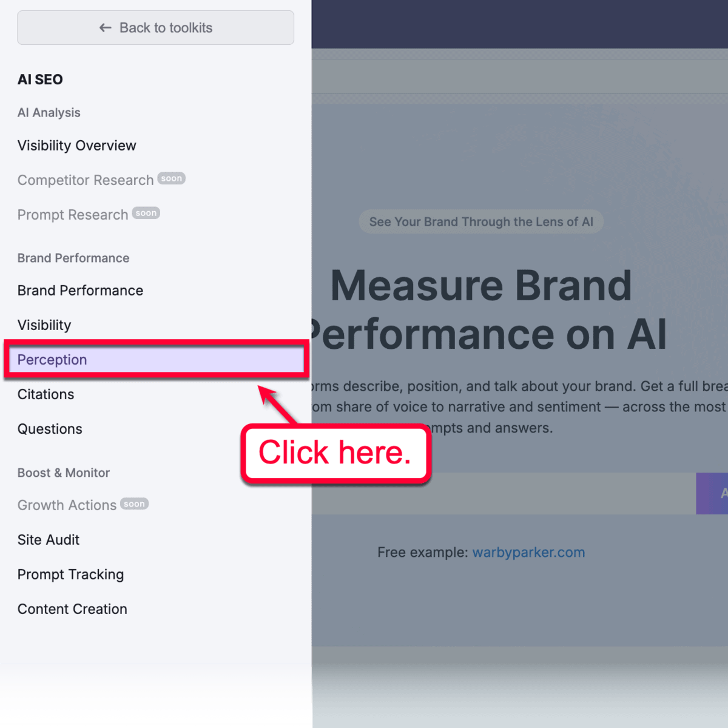Select Growth Actions in sidebar
Screen dimensions: 728x728
tap(67, 505)
